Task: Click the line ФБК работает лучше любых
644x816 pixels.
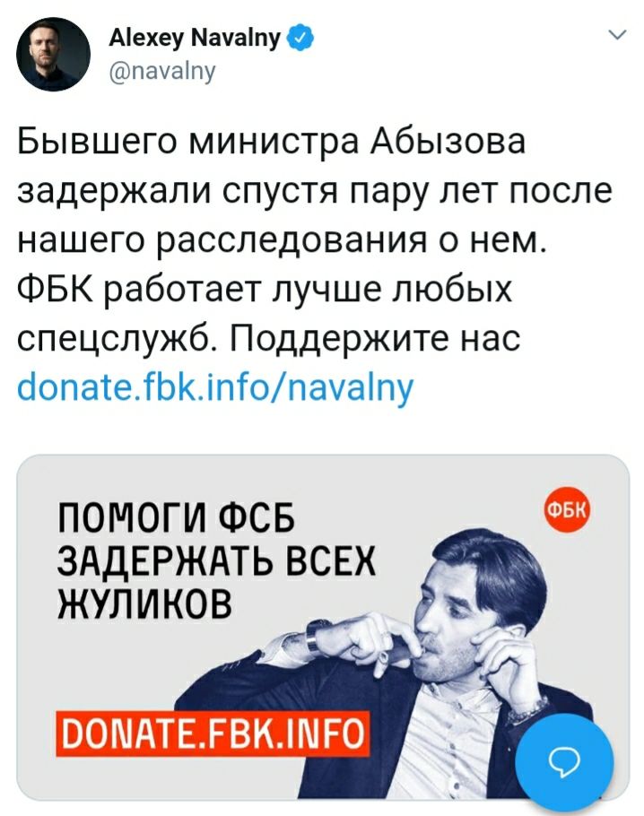Action: [265, 291]
